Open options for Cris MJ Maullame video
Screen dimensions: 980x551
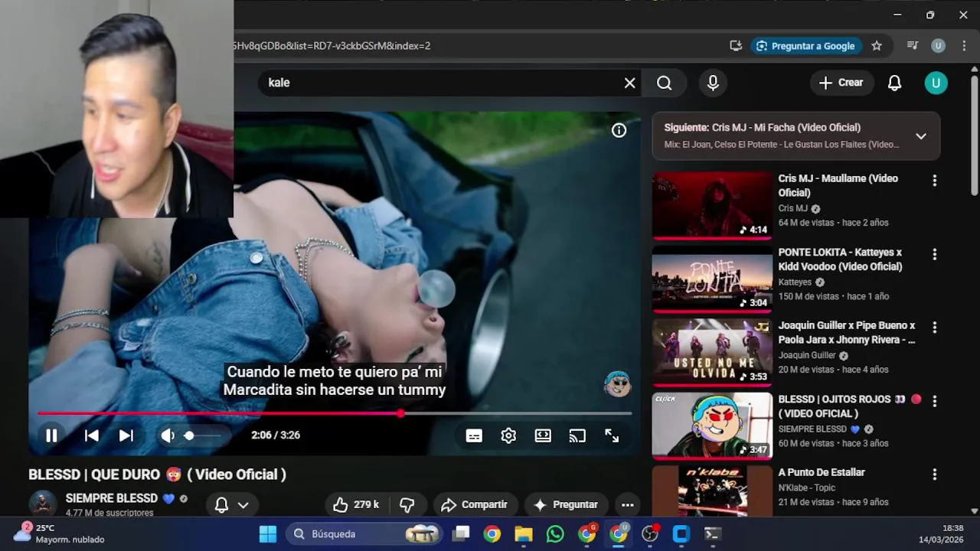pos(934,181)
